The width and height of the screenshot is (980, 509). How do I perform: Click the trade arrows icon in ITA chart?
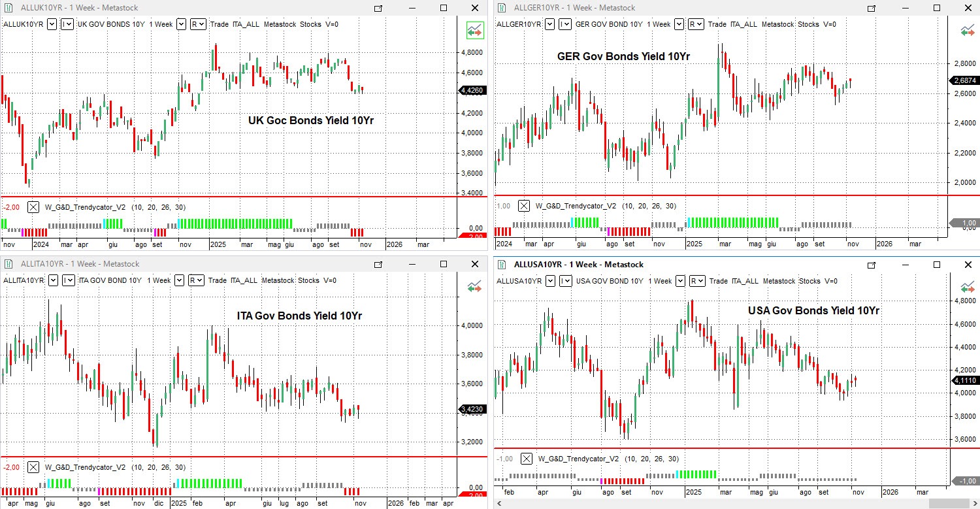click(x=474, y=287)
